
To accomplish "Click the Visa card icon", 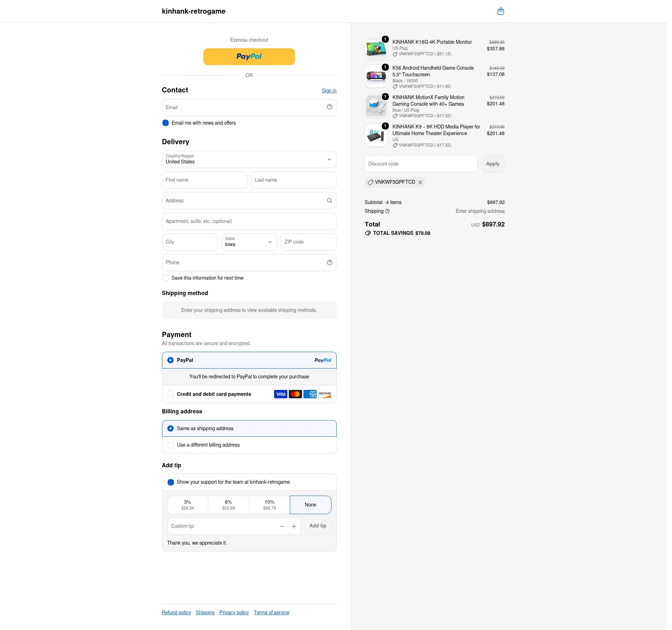I will tap(281, 394).
